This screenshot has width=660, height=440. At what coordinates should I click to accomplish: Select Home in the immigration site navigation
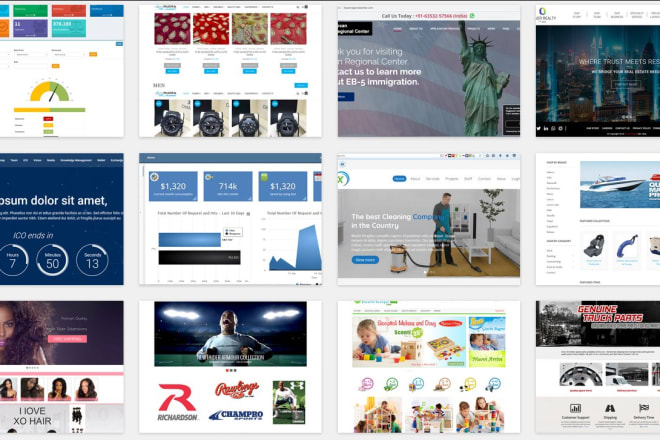coord(397,29)
